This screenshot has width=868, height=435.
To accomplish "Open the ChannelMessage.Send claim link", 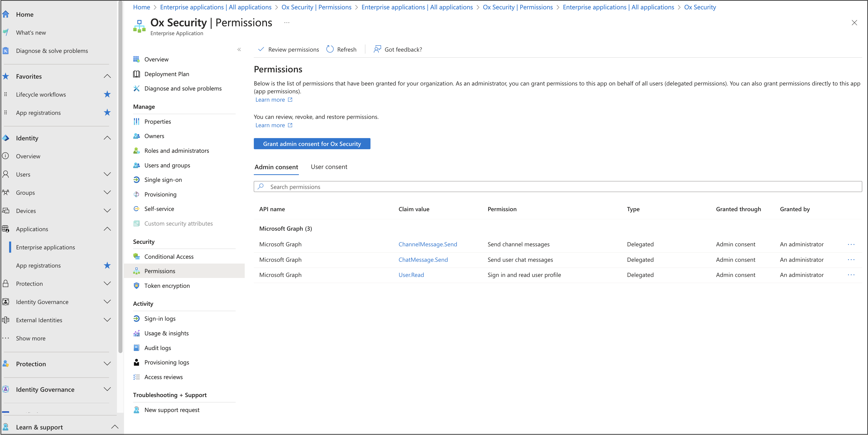I will (427, 244).
